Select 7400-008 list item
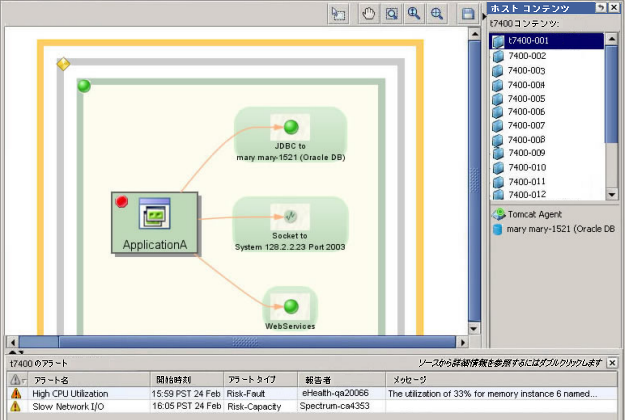 pyautogui.click(x=546, y=139)
